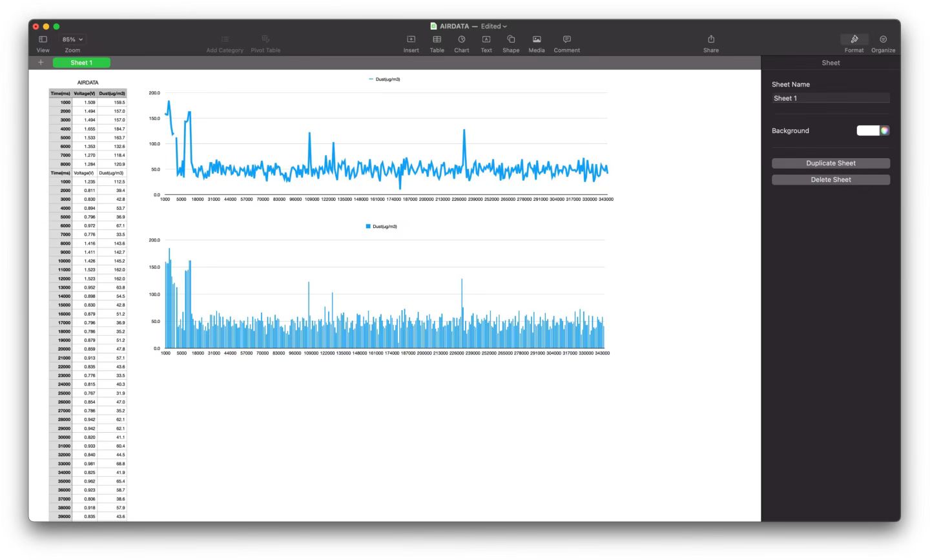Screen dimensions: 930x560
Task: Open the document title Edited dropdown
Action: tap(494, 26)
